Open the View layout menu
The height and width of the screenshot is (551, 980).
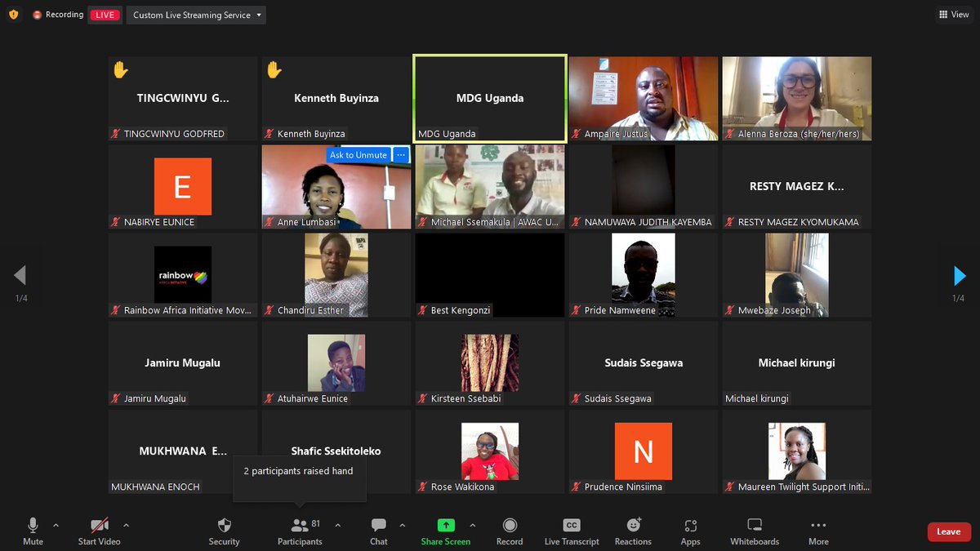(954, 15)
